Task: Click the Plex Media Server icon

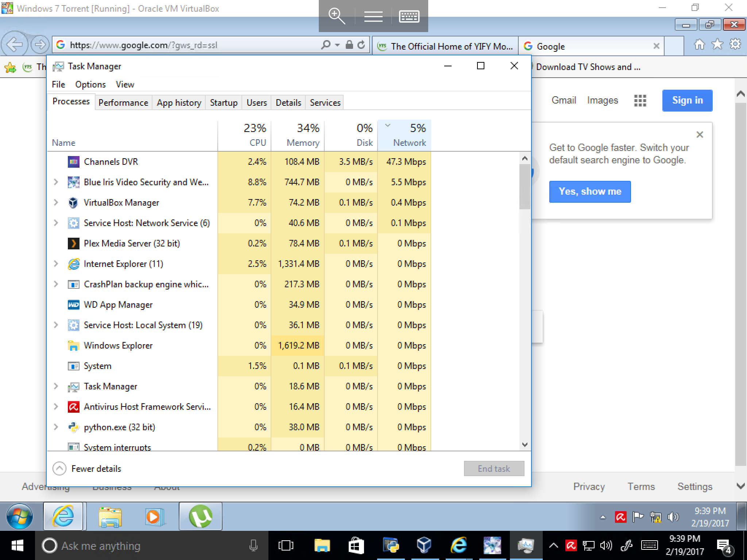Action: 73,243
